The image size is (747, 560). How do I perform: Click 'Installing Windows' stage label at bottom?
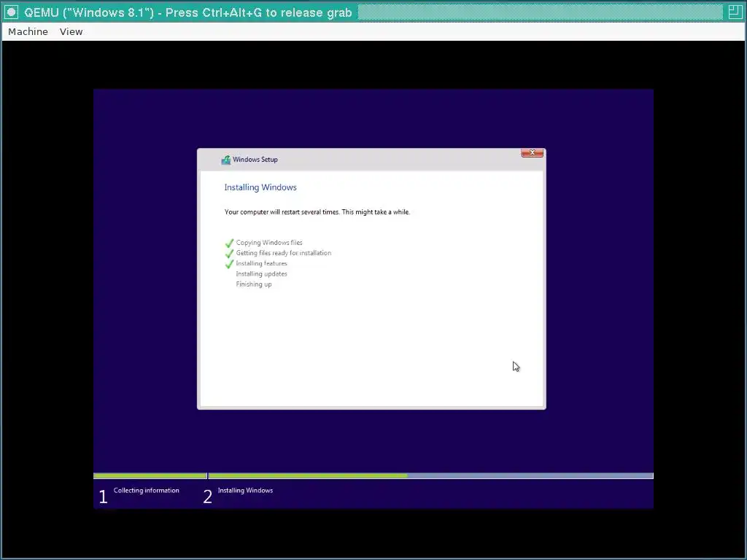coord(245,491)
